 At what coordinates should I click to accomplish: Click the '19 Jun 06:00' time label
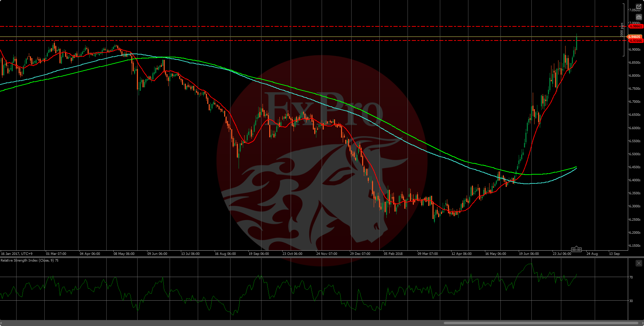(529, 253)
